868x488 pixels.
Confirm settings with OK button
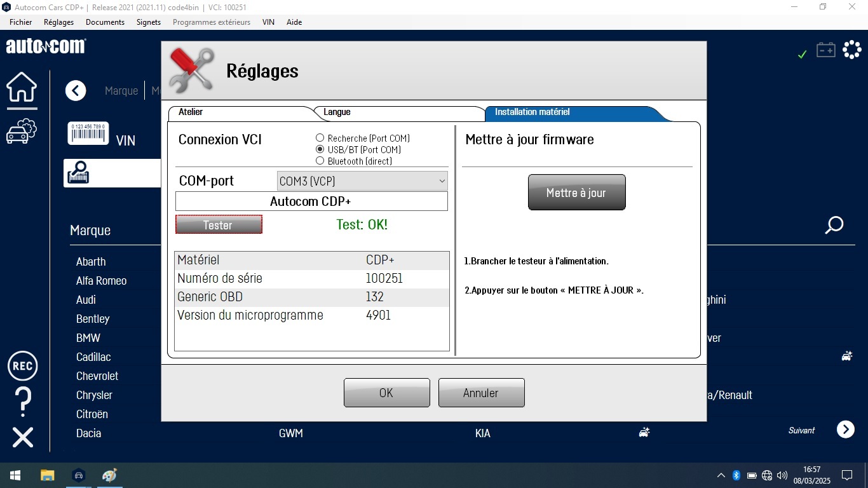tap(386, 393)
